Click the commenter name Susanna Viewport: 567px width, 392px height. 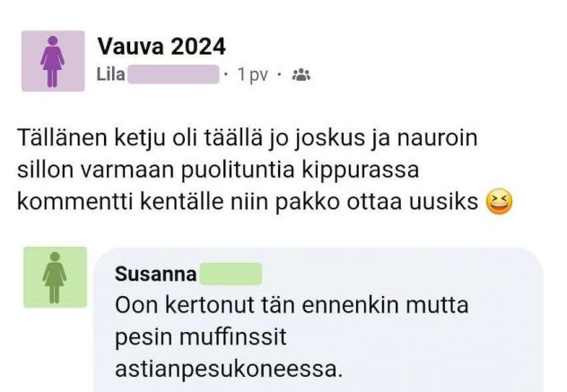155,274
